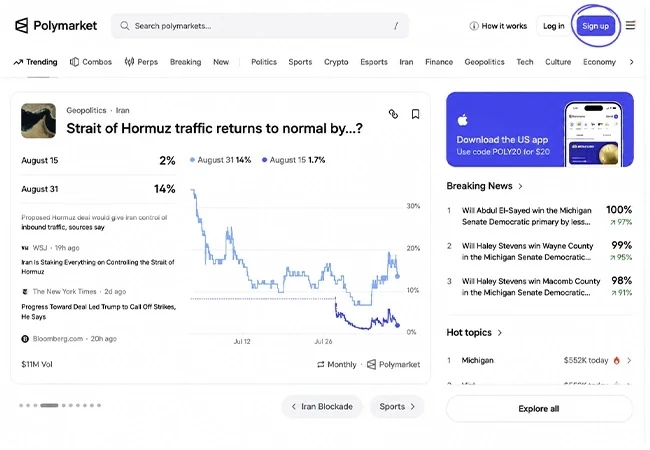650x450 pixels.
Task: Toggle the August 15 chart legend series
Action: pos(293,160)
